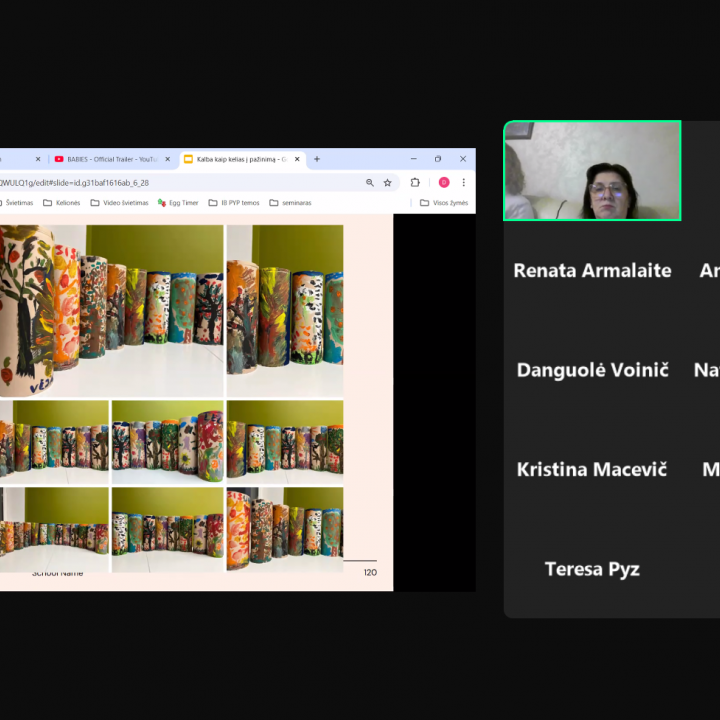The height and width of the screenshot is (720, 720).
Task: Restore down the shared Chrome window
Action: [438, 159]
